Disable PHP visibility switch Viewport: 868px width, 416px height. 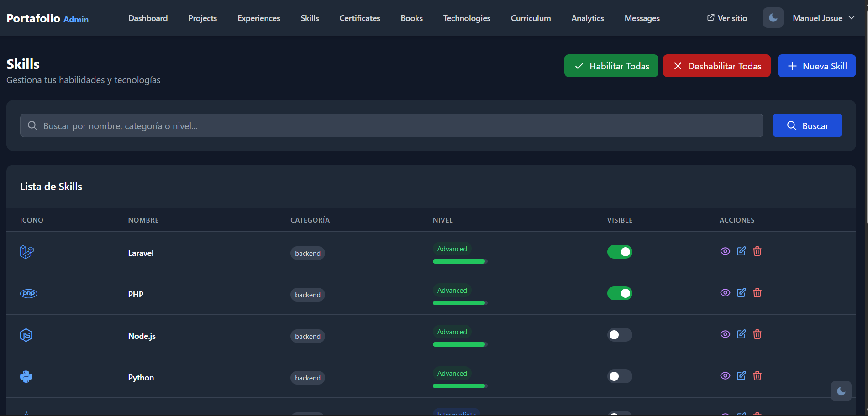(x=620, y=293)
